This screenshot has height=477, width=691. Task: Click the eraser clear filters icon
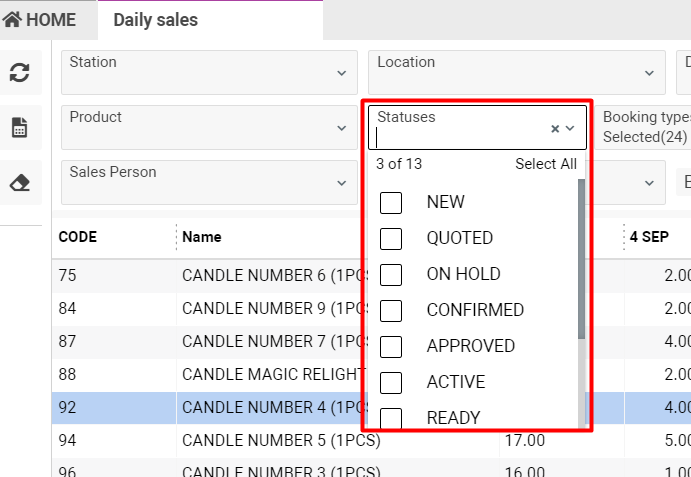coord(20,183)
